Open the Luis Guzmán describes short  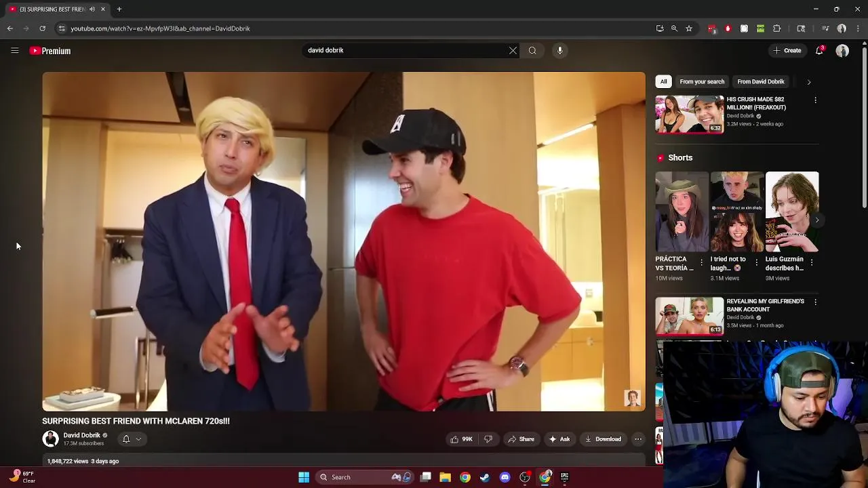(791, 211)
